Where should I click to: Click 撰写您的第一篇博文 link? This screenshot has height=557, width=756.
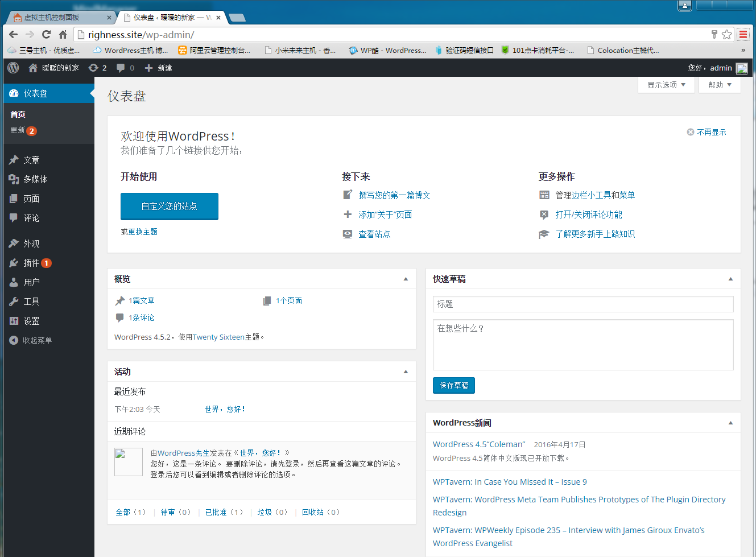394,195
